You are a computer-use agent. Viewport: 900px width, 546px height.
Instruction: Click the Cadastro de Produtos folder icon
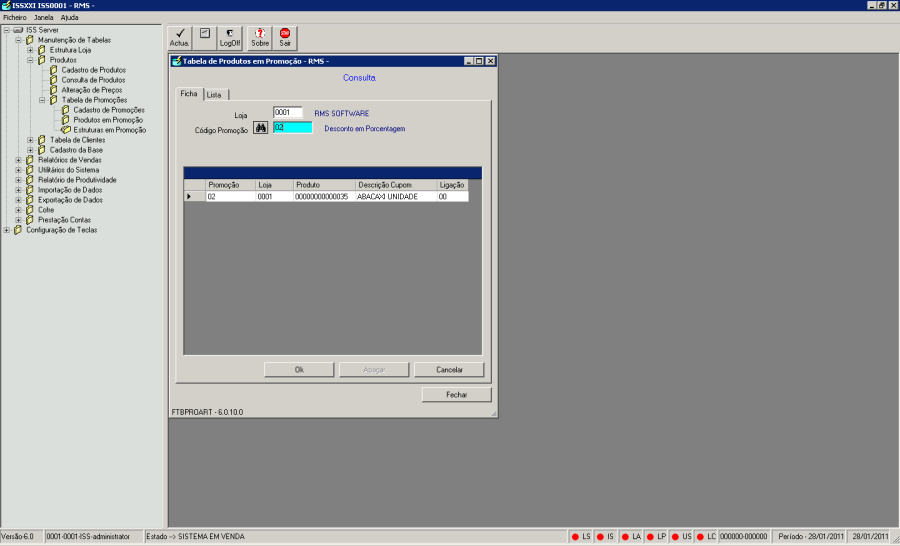pyautogui.click(x=53, y=70)
